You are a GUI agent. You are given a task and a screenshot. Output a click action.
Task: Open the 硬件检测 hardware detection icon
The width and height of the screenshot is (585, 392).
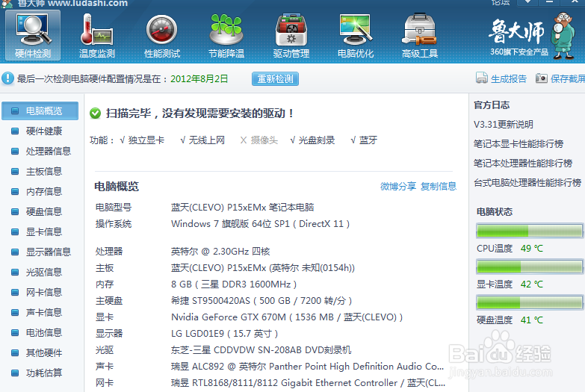[33, 35]
